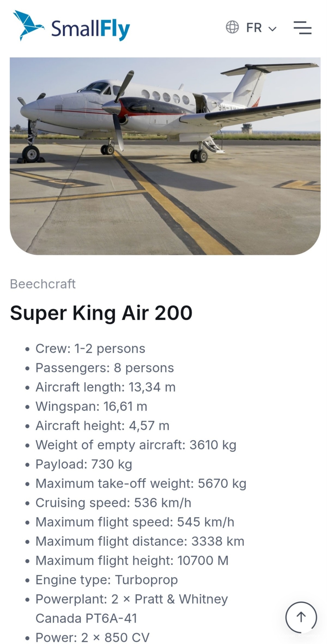Select the Wingspan: 16,61 m item

coord(91,406)
